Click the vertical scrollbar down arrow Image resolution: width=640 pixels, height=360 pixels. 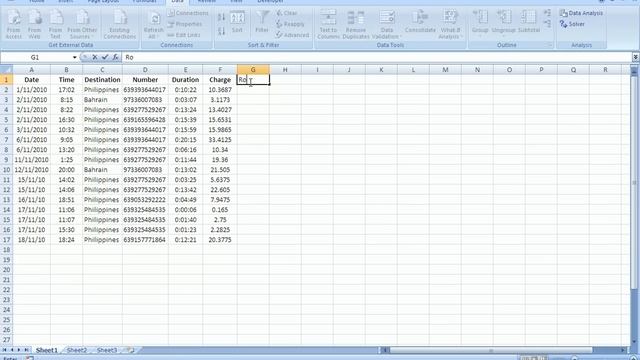[x=634, y=341]
